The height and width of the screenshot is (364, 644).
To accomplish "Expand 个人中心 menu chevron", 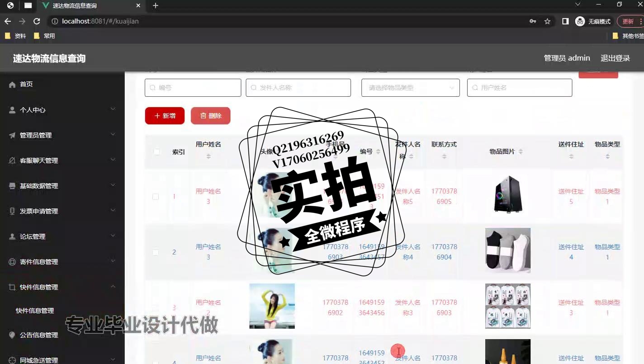I will click(113, 109).
